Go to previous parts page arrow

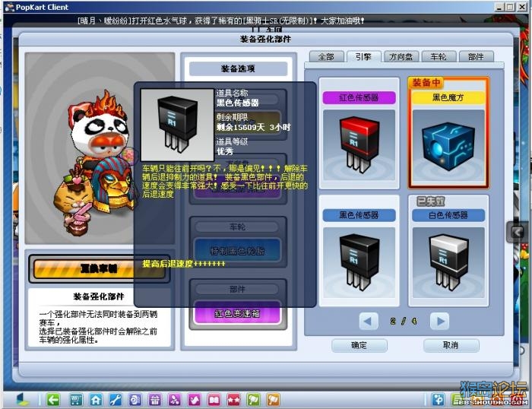(x=368, y=321)
